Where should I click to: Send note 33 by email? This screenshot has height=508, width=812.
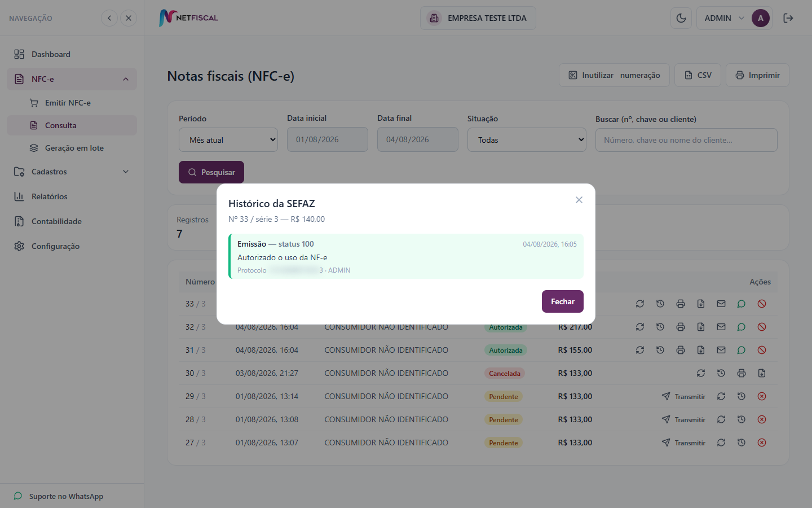pos(721,304)
